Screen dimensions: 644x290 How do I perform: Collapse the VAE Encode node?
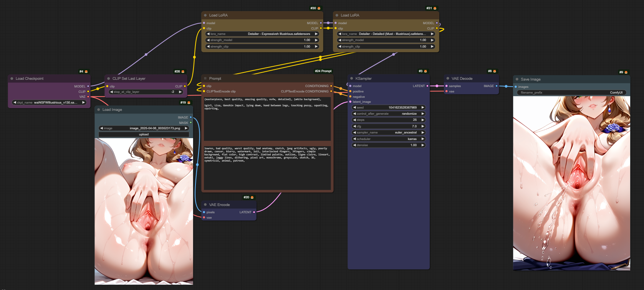coord(205,204)
